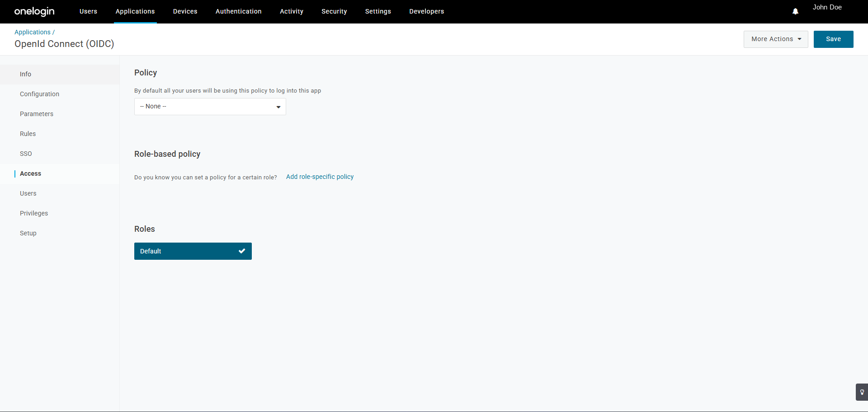Open the Activity top menu
Image resolution: width=868 pixels, height=412 pixels.
point(292,11)
